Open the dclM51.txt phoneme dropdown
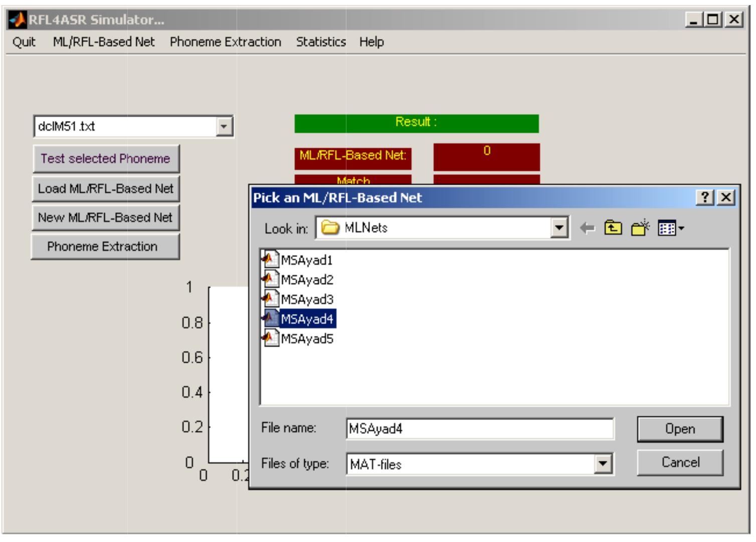The height and width of the screenshot is (542, 756). [224, 126]
